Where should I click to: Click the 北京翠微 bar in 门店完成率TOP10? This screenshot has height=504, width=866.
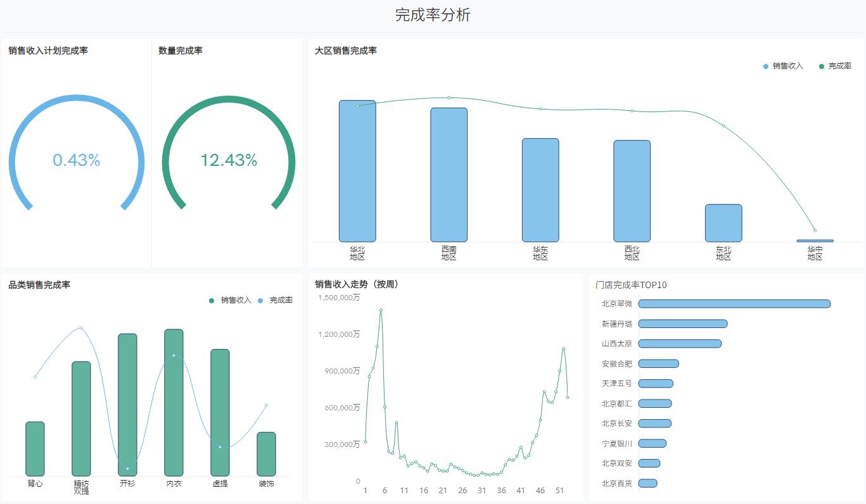[x=734, y=304]
